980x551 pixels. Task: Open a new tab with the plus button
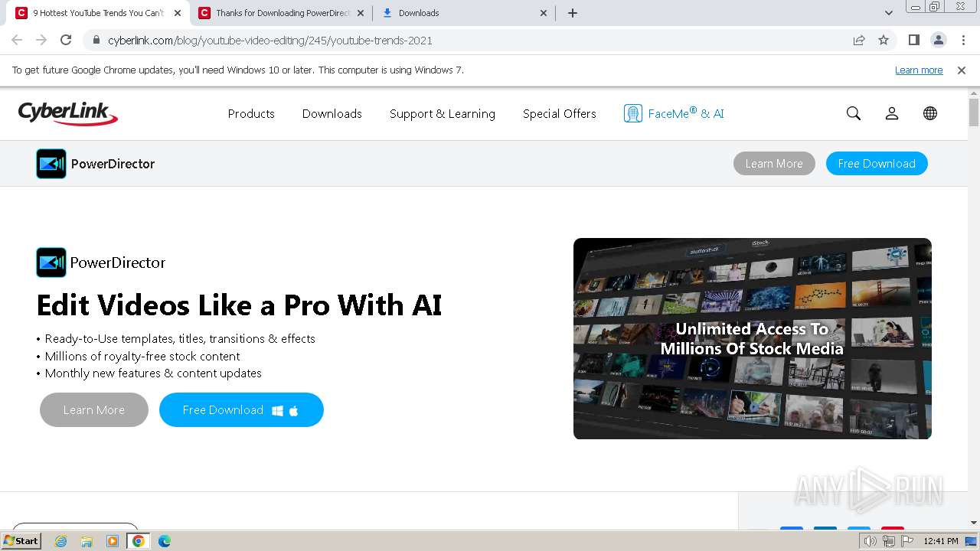click(573, 13)
